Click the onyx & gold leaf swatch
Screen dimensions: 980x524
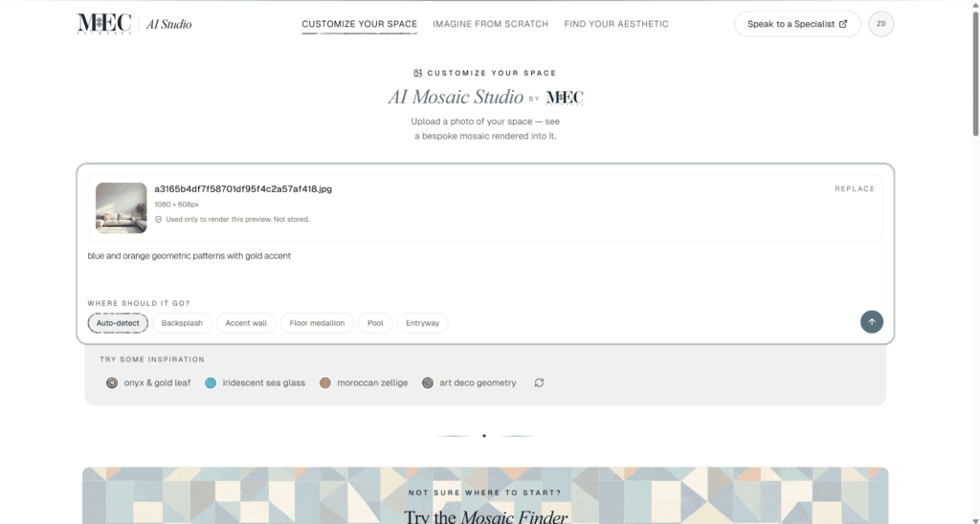112,382
